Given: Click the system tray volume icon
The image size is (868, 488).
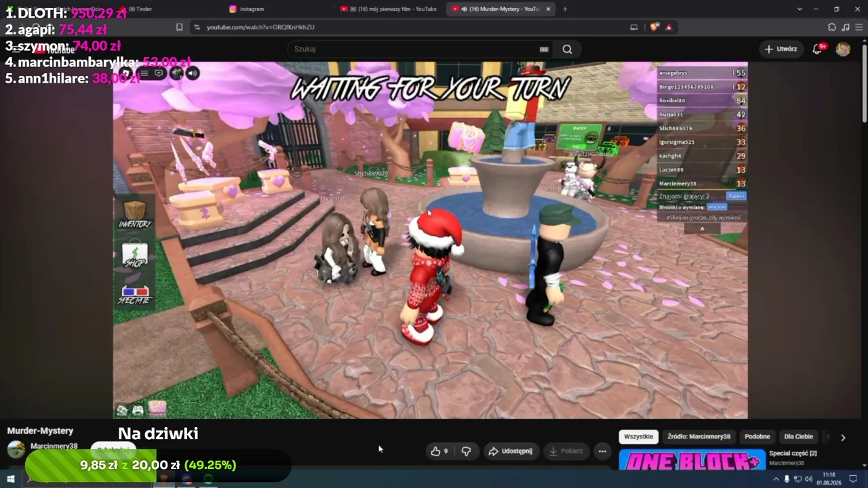Looking at the screenshot, I should point(808,479).
